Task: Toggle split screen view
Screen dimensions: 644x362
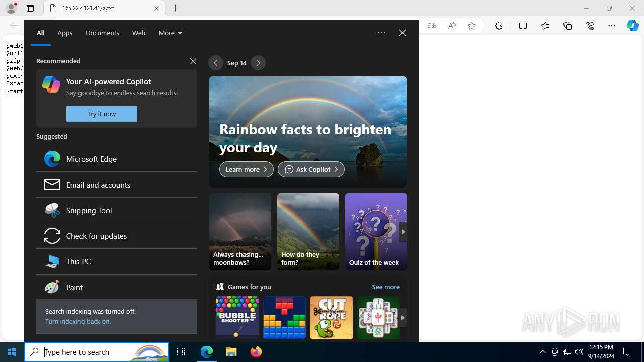Action: click(x=523, y=26)
